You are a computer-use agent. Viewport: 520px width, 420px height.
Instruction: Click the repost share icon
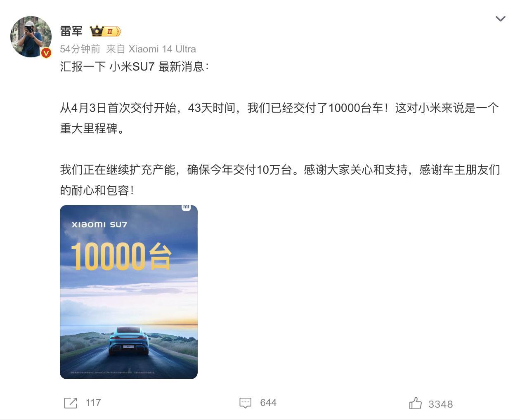(x=71, y=403)
